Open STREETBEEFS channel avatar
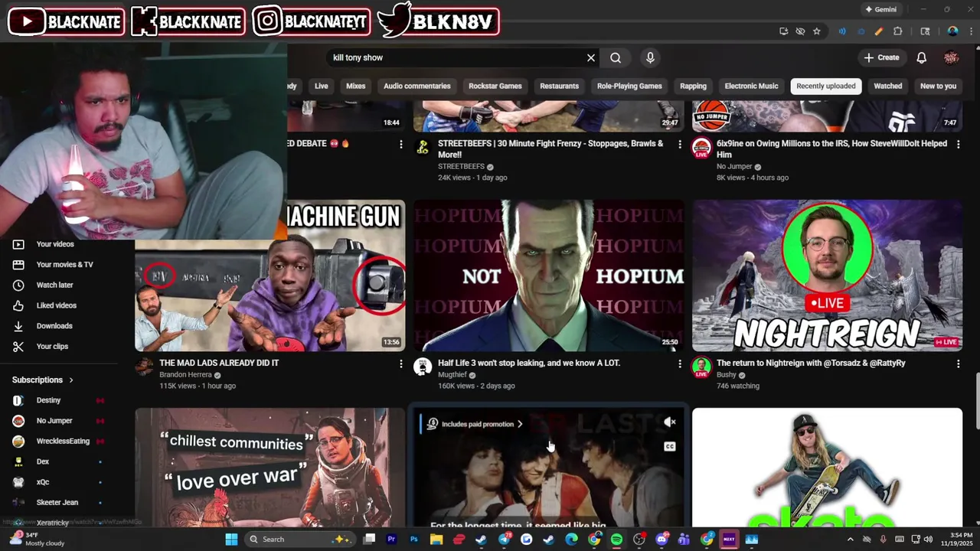 point(423,147)
